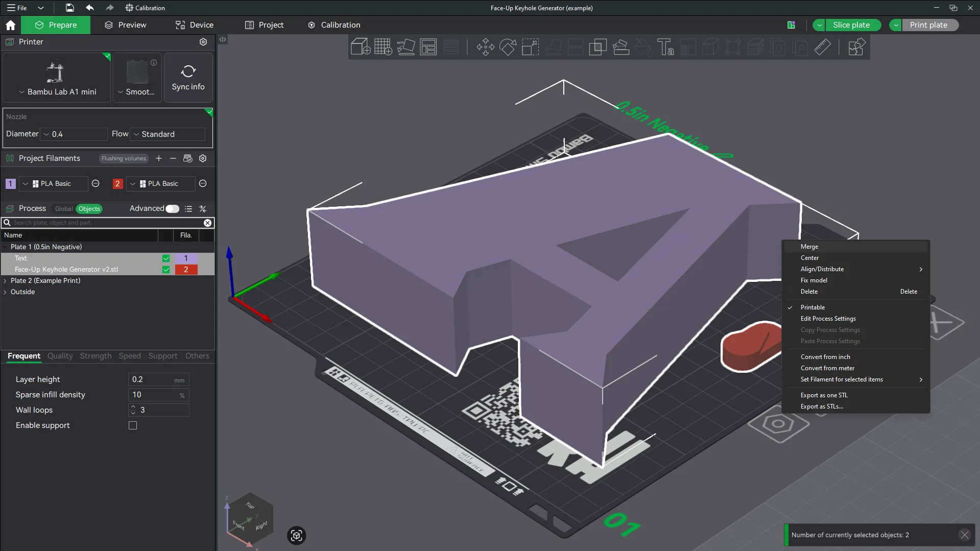
Task: Tick the Enable support checkbox
Action: point(133,425)
